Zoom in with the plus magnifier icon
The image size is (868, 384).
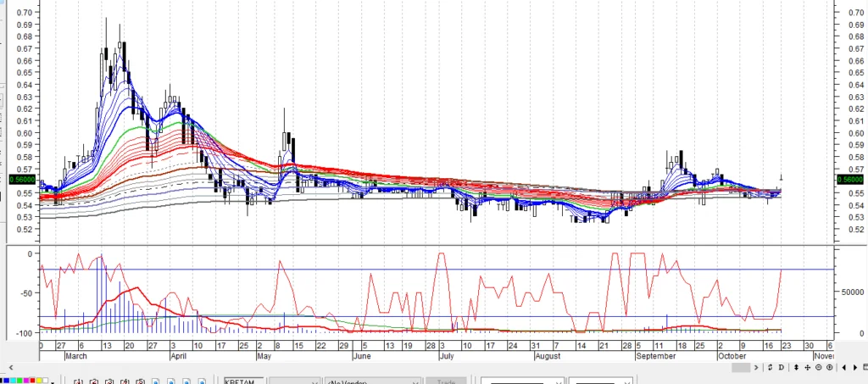829,367
